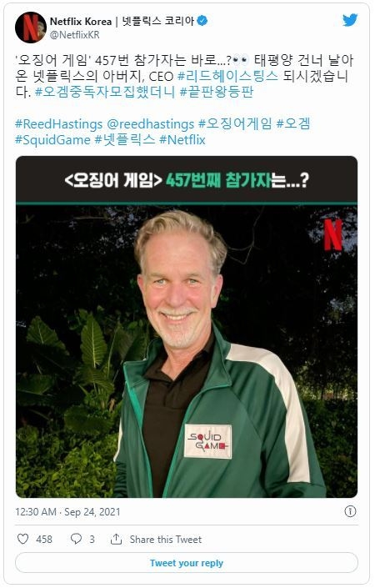Open the tweet's attached photo
Viewport: 375px width, 588px height.
[x=187, y=327]
